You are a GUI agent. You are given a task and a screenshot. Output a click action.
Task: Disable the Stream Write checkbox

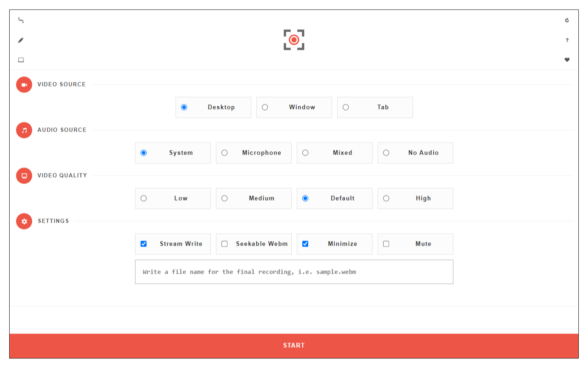144,244
